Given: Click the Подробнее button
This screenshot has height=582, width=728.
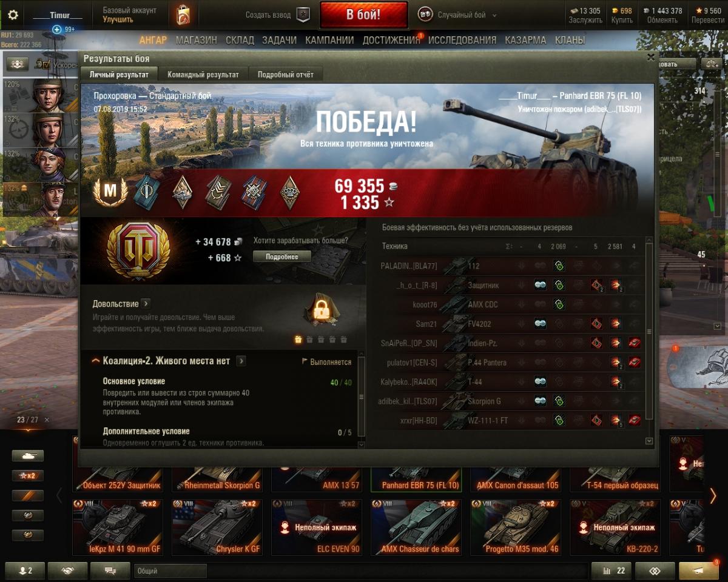Looking at the screenshot, I should coord(282,256).
